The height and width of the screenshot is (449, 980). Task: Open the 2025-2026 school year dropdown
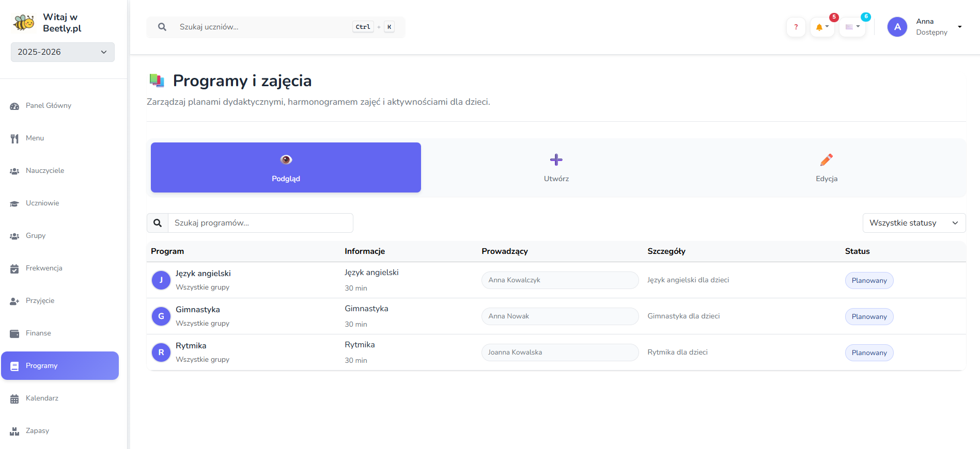63,52
